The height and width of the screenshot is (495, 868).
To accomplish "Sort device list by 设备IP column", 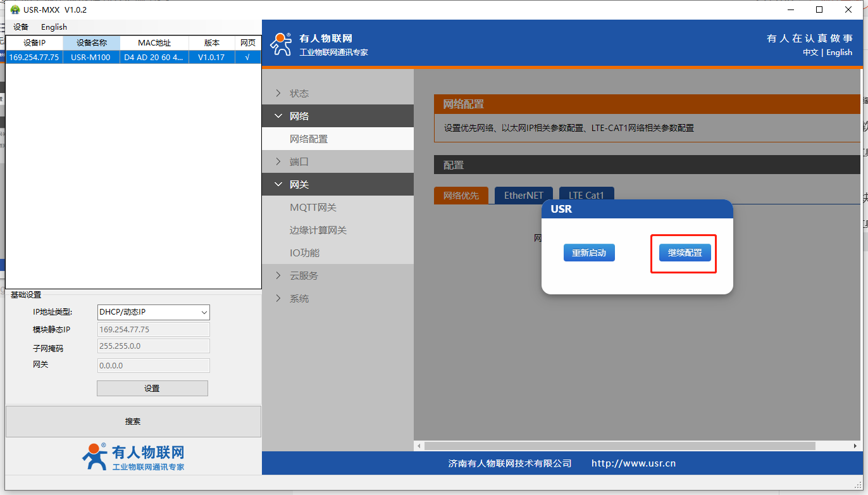I will coord(34,43).
